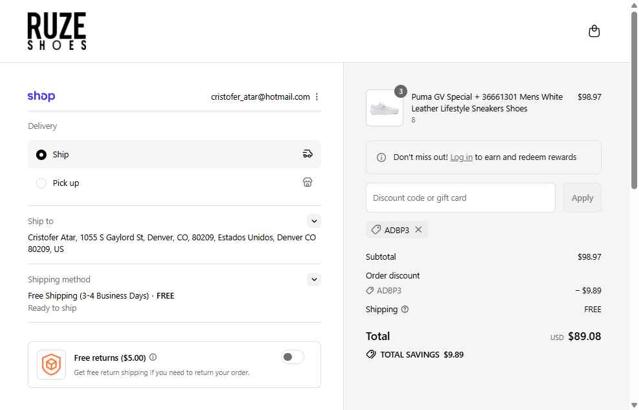Click the Ready to ship text
This screenshot has width=639, height=410.
(52, 308)
